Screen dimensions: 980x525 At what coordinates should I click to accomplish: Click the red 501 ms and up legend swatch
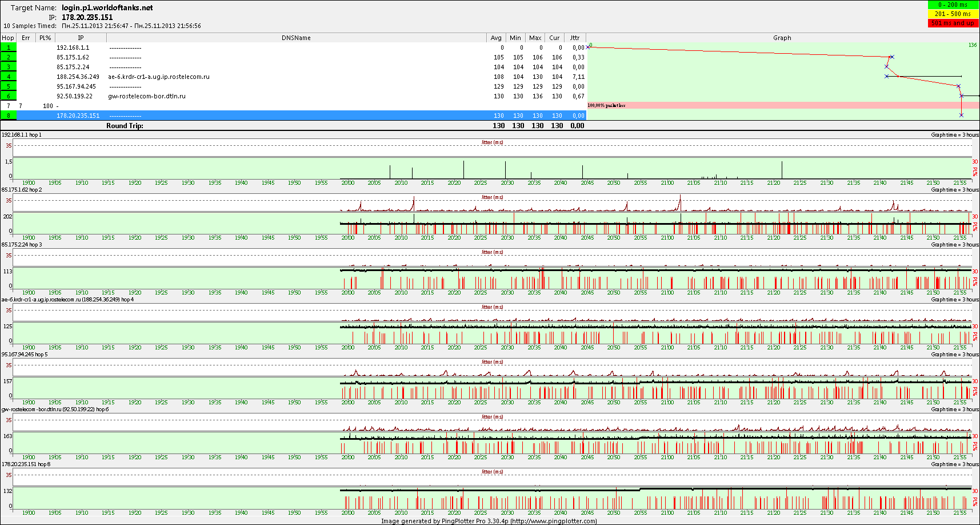[953, 23]
